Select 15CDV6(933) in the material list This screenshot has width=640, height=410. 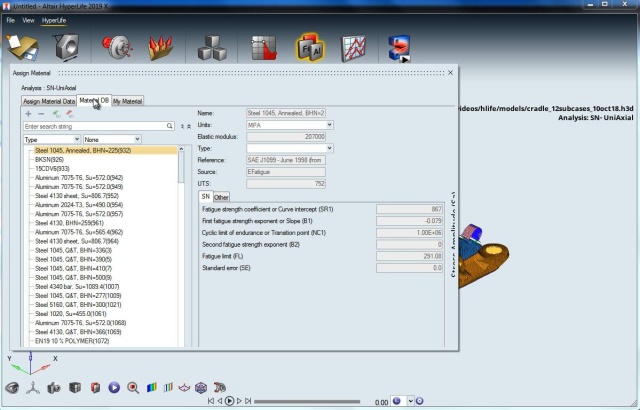(x=52, y=168)
